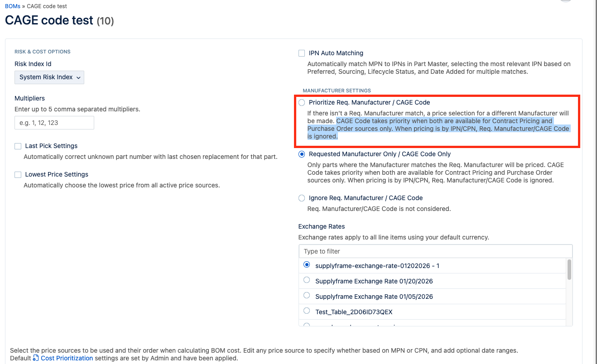Viewport: 597px width, 364px height.
Task: Focus the exchange rates Type to filter box
Action: [435, 251]
